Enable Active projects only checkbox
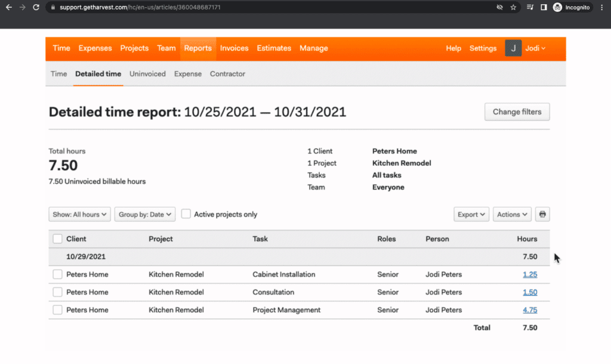Viewport: 611px width, 364px height. pyautogui.click(x=186, y=214)
